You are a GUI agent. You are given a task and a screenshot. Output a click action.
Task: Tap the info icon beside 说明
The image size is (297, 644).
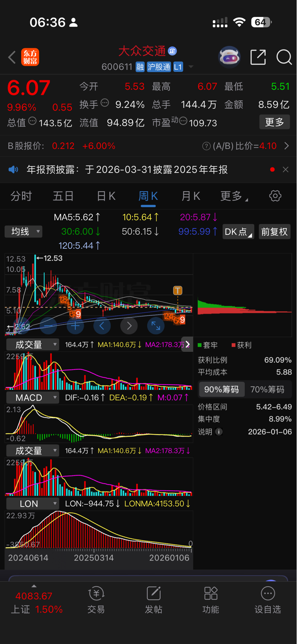pos(219,432)
